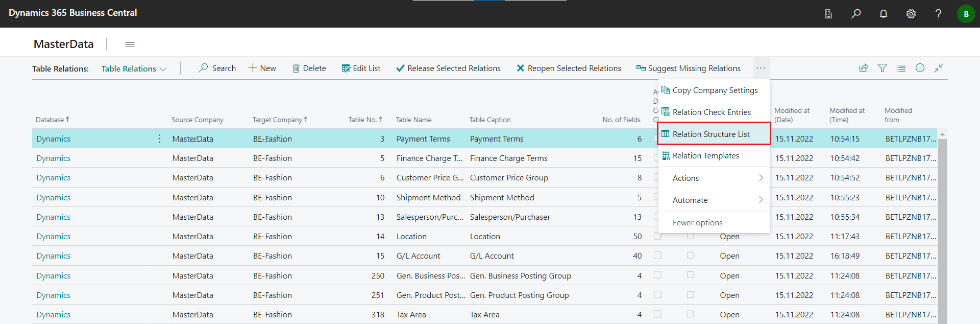Tick the second checkbox in the Location row
The width and height of the screenshot is (980, 324).
(690, 236)
